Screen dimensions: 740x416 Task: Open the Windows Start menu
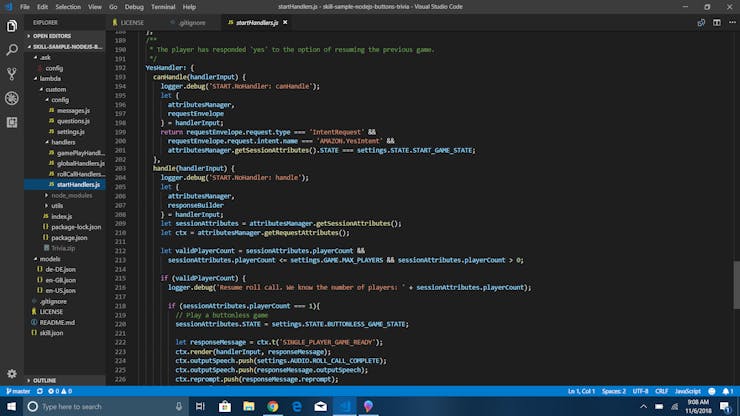(x=11, y=406)
